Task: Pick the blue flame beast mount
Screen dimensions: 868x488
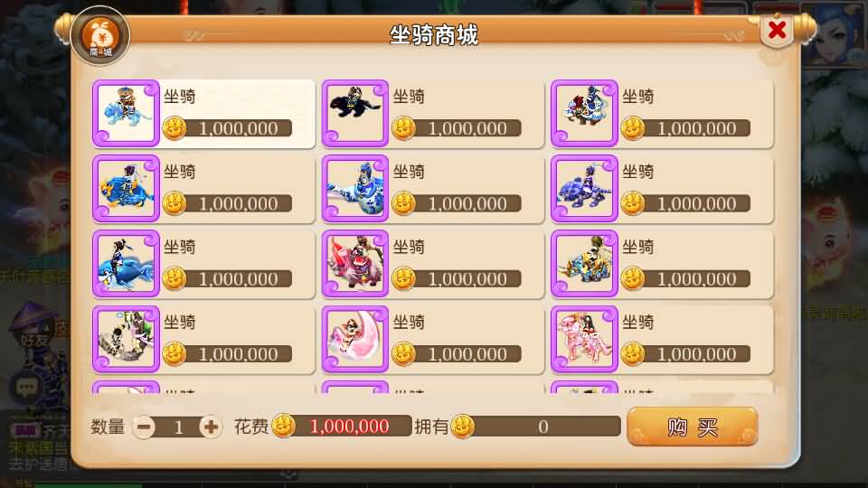Action: pyautogui.click(x=127, y=189)
